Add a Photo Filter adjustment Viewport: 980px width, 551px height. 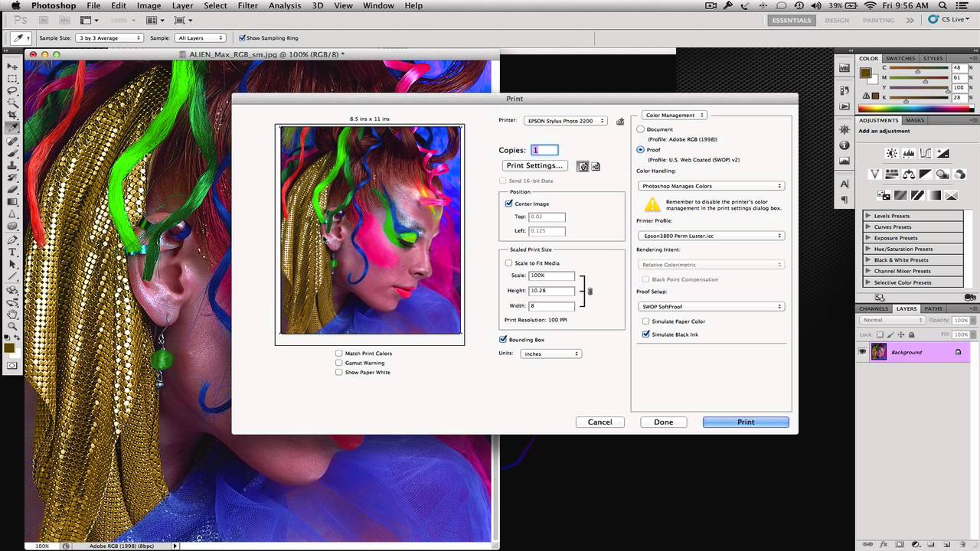[x=943, y=174]
